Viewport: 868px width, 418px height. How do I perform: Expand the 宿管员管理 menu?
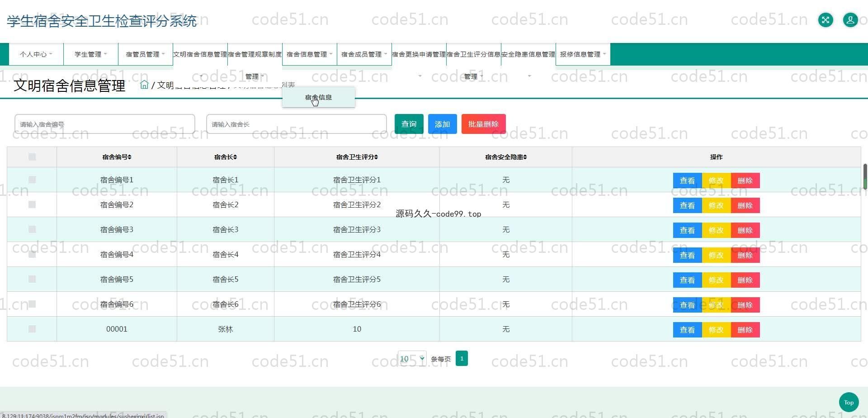(x=146, y=54)
